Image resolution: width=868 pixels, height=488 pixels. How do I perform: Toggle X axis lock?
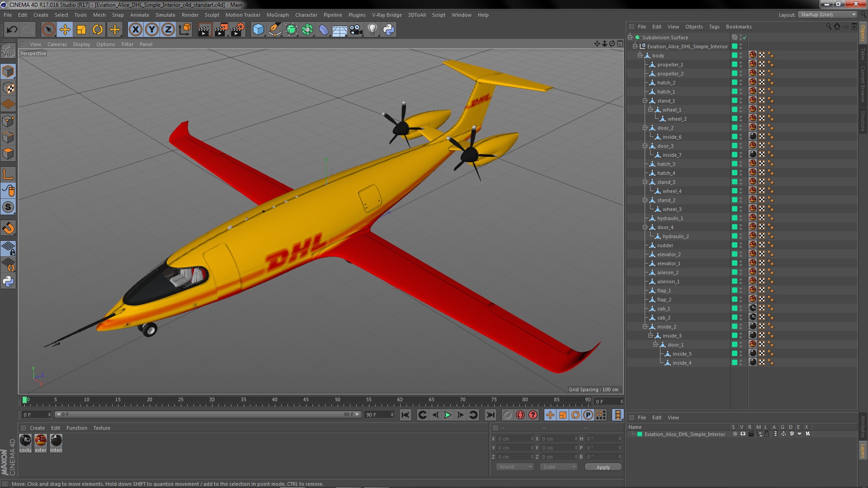coord(135,30)
